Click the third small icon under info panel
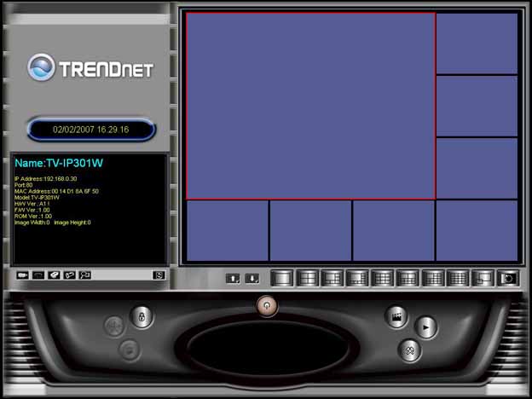 54,275
